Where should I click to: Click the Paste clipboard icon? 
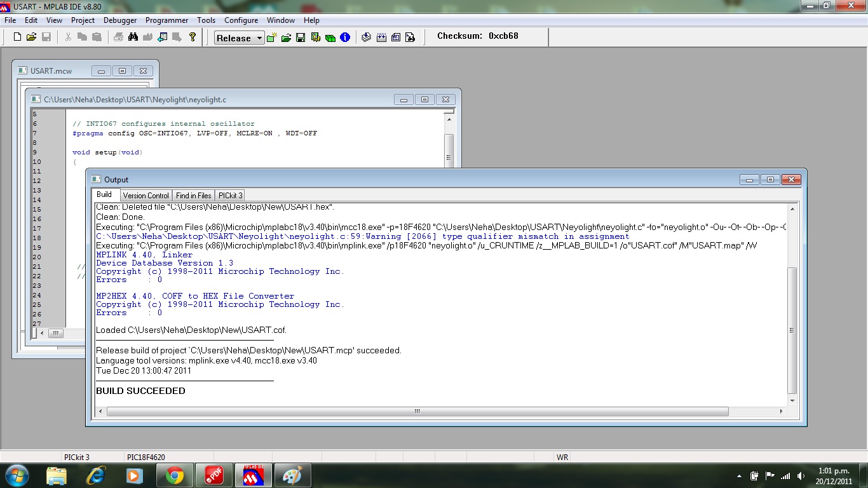[x=97, y=37]
